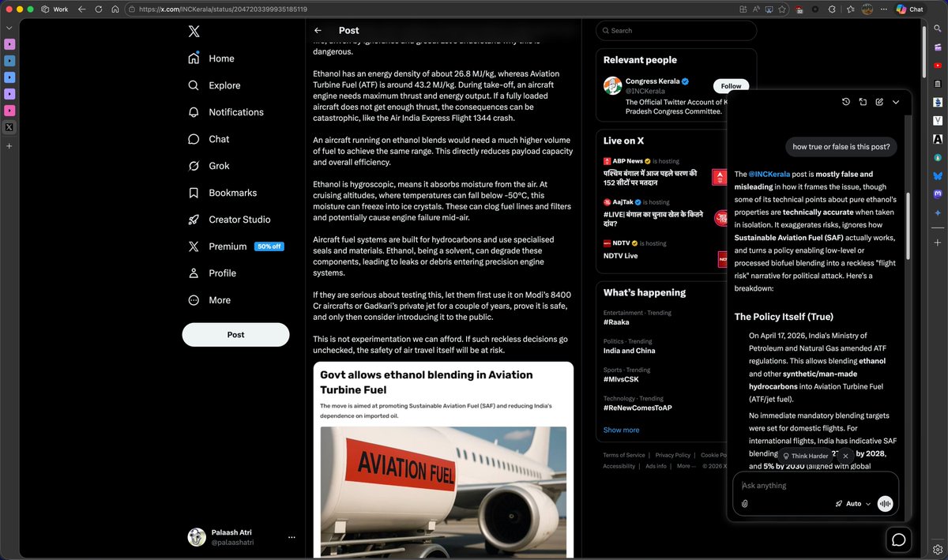Add a new tab with plus button
This screenshot has width=948, height=560.
[9, 146]
